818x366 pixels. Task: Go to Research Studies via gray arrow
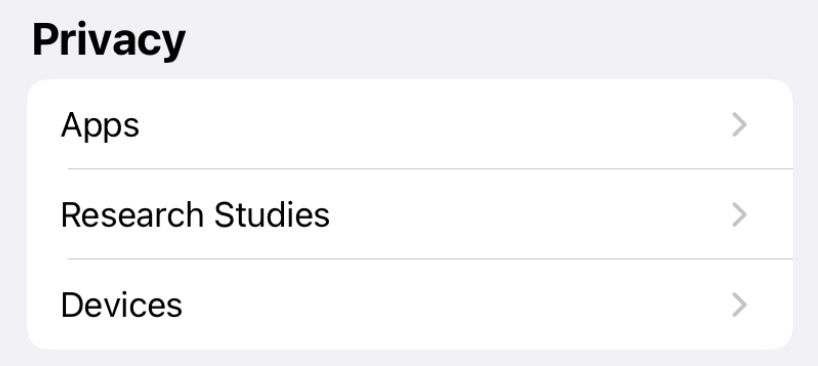tap(739, 215)
